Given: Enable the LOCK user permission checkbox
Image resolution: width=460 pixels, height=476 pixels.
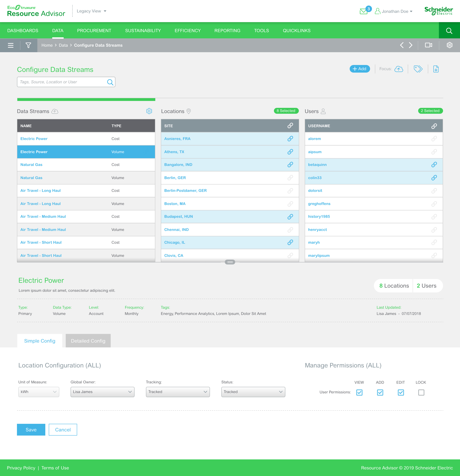Looking at the screenshot, I should pyautogui.click(x=421, y=393).
